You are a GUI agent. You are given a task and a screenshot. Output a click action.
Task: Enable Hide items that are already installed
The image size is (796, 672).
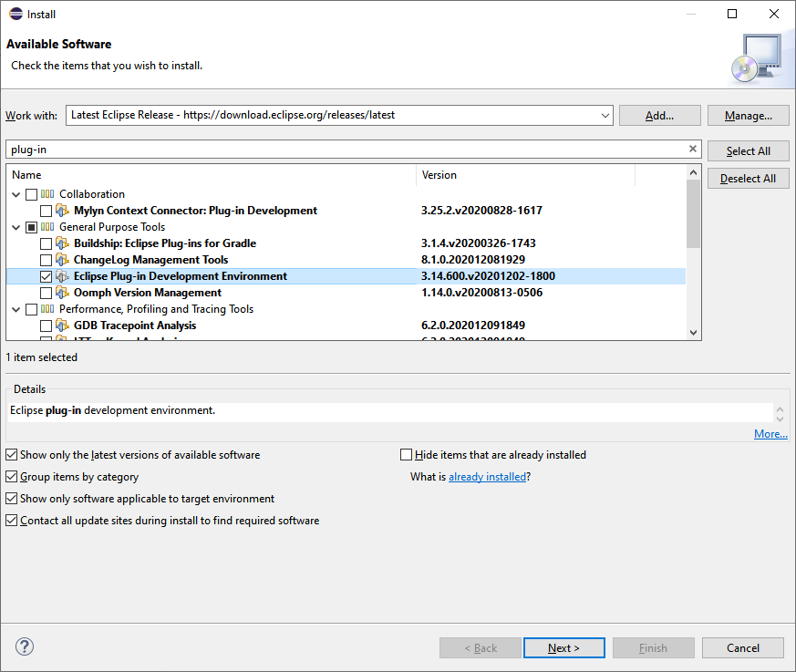[x=406, y=455]
